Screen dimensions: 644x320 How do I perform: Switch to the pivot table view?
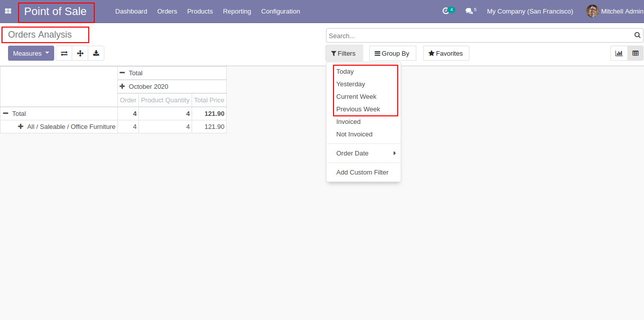pos(635,53)
